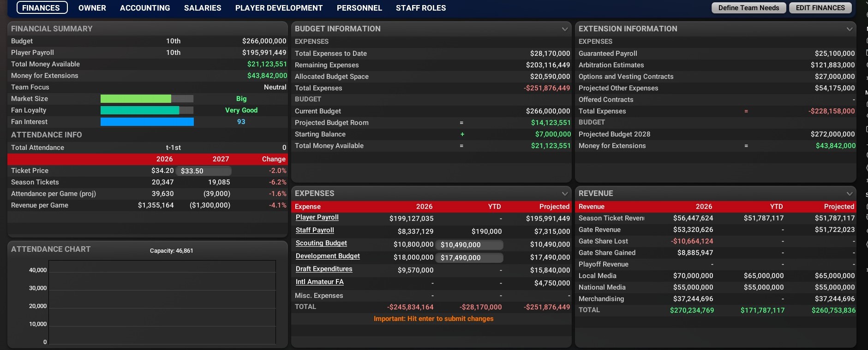The height and width of the screenshot is (350, 868).
Task: Open the Extension Information dropdown chevron
Action: click(x=849, y=29)
